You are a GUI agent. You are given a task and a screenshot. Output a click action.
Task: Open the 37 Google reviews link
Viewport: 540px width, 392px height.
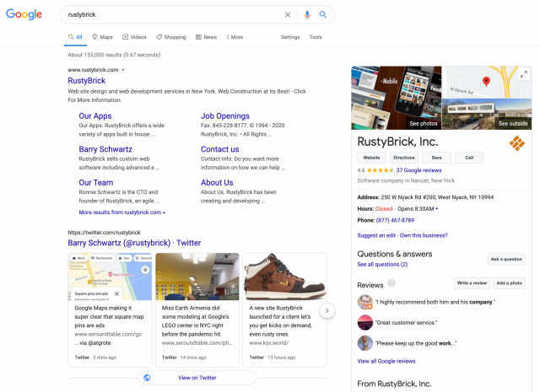coord(418,170)
